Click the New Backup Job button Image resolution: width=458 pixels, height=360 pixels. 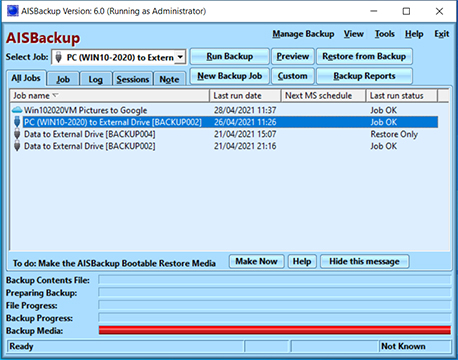[229, 76]
